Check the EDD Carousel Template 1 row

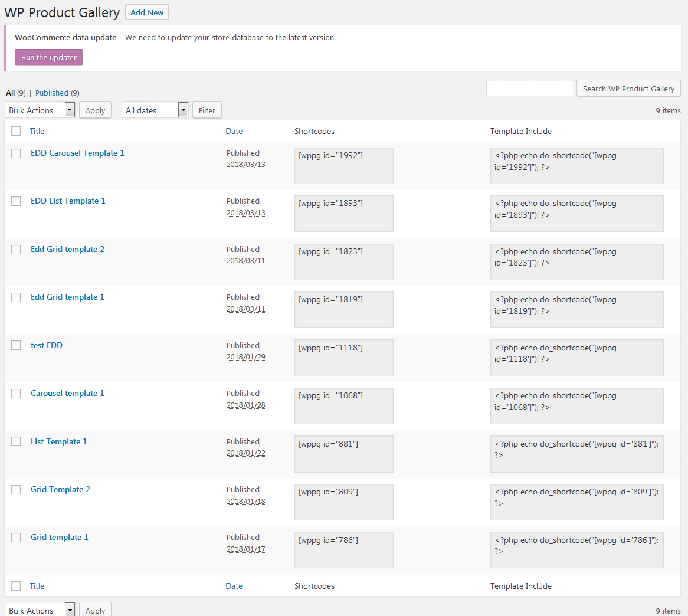(x=16, y=153)
